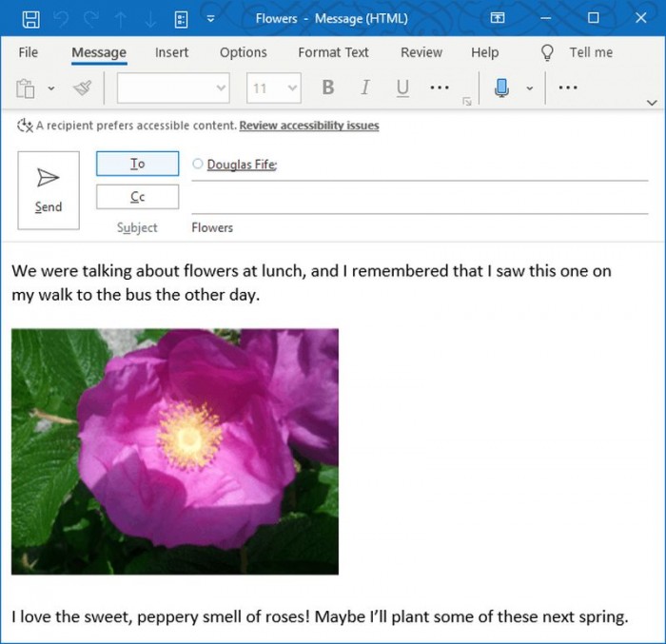The image size is (666, 644).
Task: Show more text formatting options ellipsis
Action: (440, 88)
